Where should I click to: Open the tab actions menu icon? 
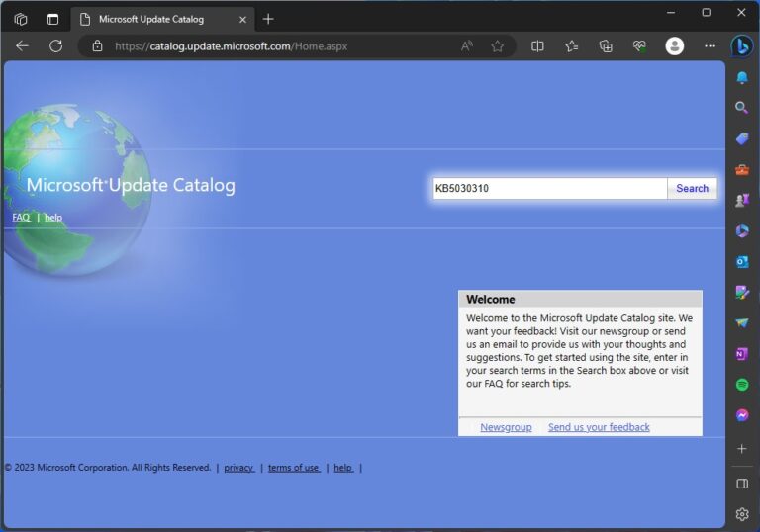[x=52, y=19]
